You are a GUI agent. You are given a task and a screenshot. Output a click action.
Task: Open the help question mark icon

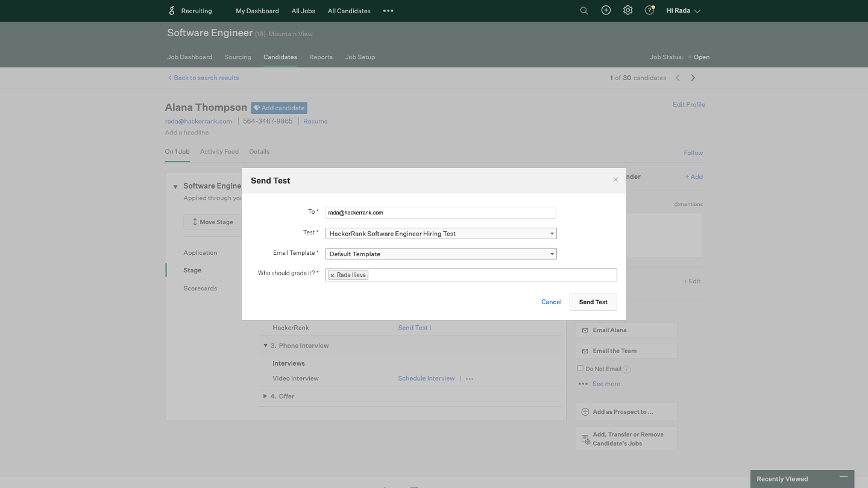[649, 11]
